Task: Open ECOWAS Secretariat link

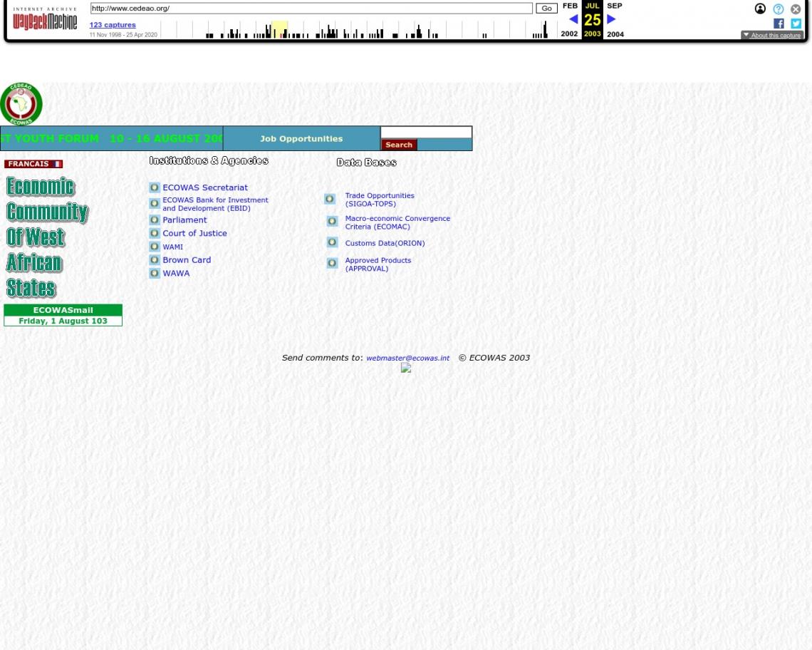Action: (x=205, y=187)
